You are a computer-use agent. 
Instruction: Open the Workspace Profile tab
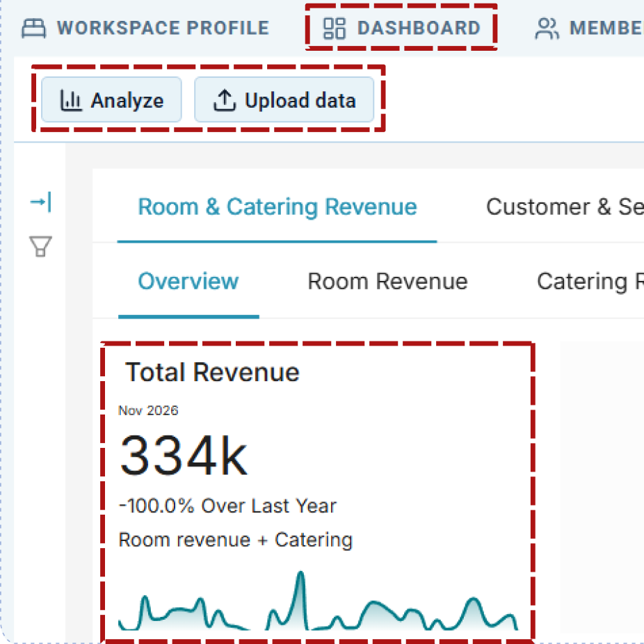pos(145,28)
